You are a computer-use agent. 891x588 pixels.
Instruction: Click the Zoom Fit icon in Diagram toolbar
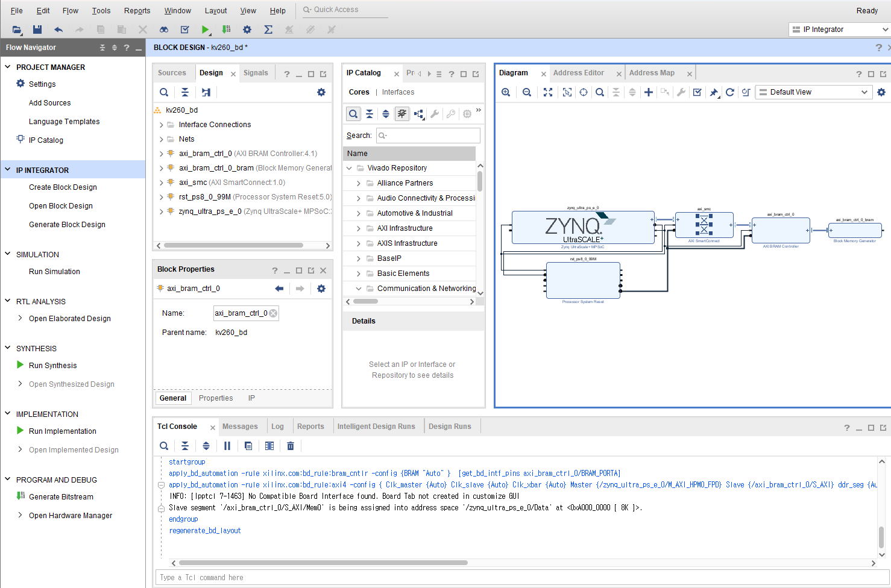pyautogui.click(x=548, y=92)
